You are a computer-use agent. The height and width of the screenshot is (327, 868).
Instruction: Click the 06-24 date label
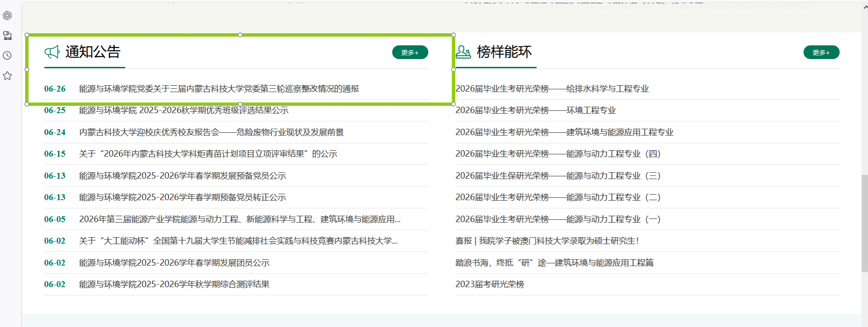[55, 132]
